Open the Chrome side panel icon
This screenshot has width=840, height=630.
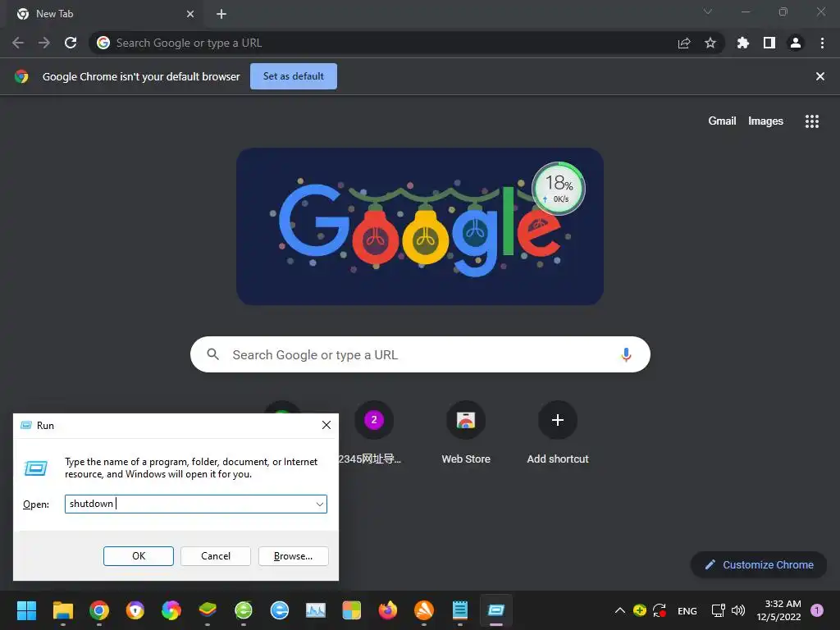point(769,43)
